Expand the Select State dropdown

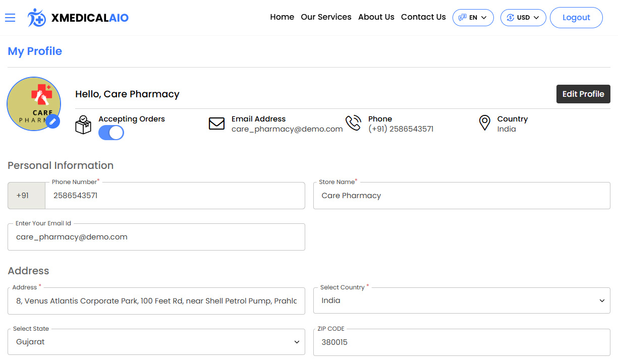tap(156, 342)
